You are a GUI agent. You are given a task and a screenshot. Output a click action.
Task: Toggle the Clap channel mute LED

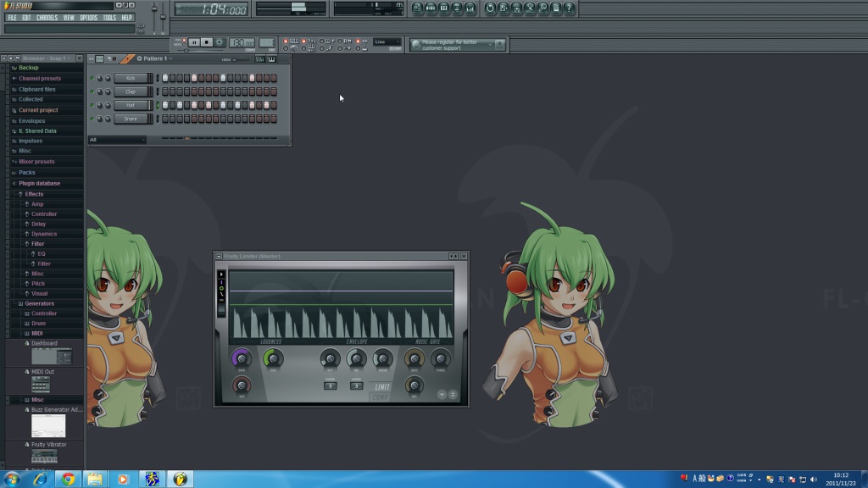[x=92, y=91]
